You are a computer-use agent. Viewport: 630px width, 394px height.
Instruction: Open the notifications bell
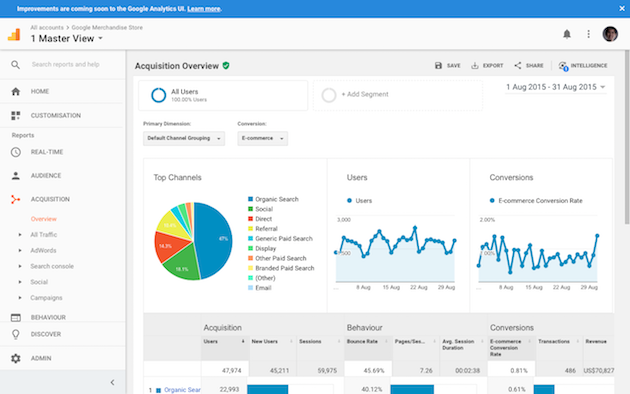pyautogui.click(x=567, y=34)
